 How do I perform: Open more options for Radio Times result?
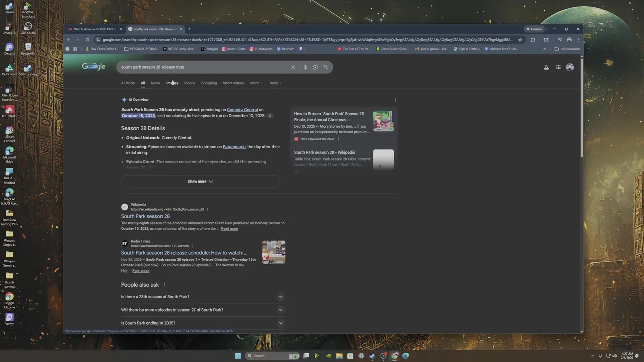click(x=193, y=246)
